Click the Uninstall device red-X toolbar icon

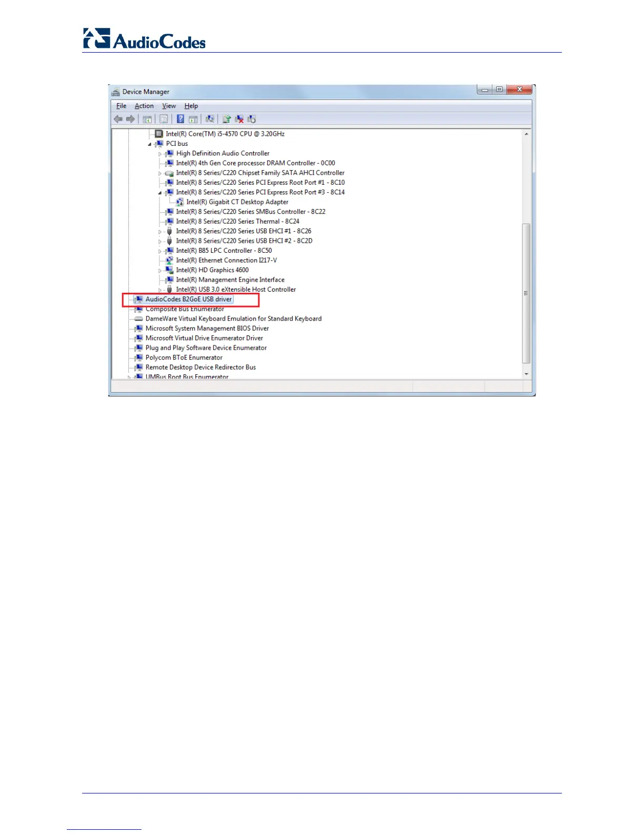point(239,119)
